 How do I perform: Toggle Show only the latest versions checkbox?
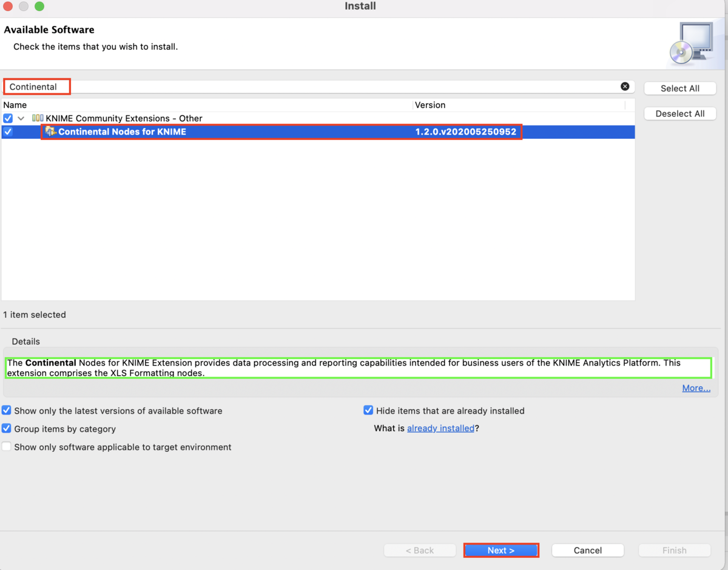pos(7,411)
